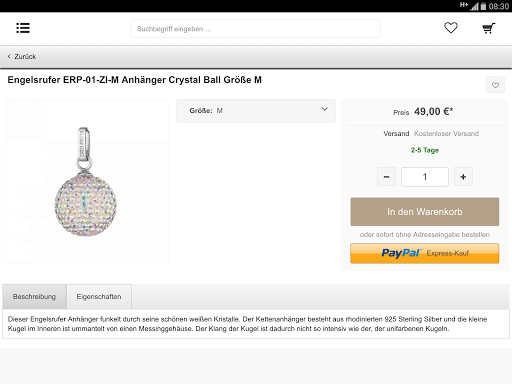Click the dropdown chevron next to Größe M
This screenshot has height=384, width=512.
tap(325, 109)
